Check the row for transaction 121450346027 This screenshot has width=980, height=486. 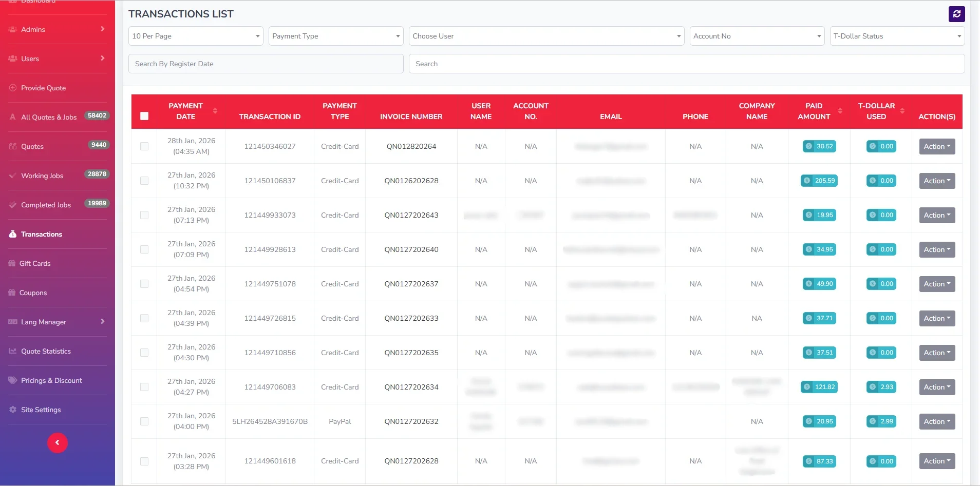[144, 146]
